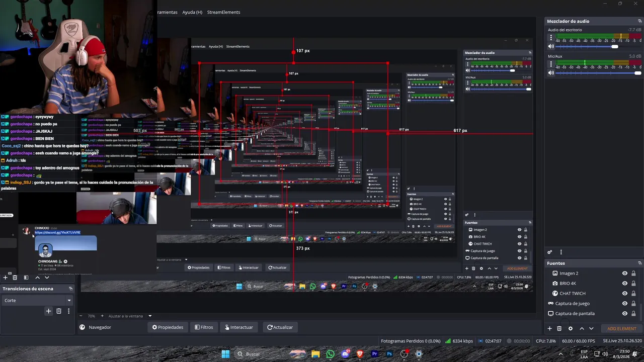This screenshot has width=644, height=362.
Task: Hide the CHAT TWICH source in main Fuentes
Action: coord(625,293)
